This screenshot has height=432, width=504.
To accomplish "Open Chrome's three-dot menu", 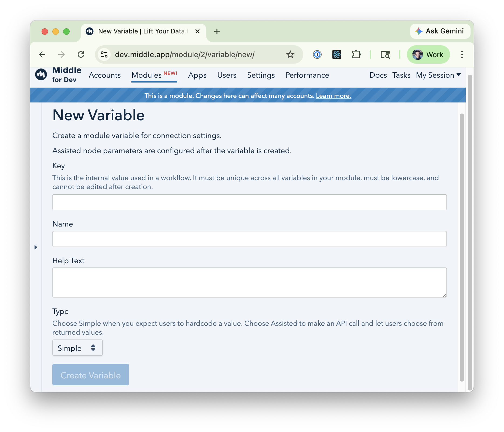I will 462,55.
